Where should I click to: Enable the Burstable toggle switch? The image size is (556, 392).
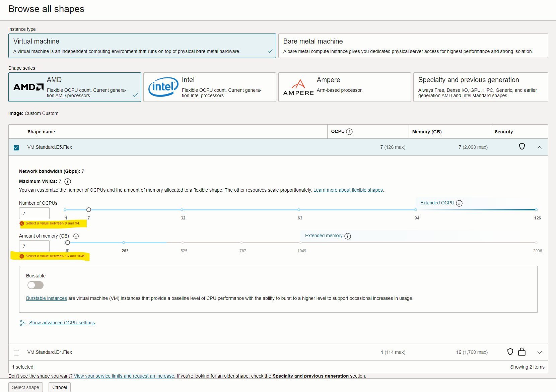(x=36, y=285)
